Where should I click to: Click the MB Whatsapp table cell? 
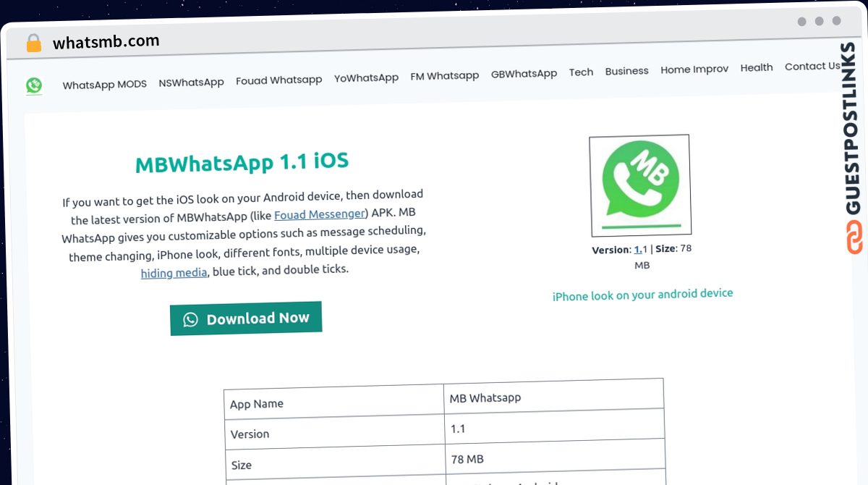click(553, 397)
